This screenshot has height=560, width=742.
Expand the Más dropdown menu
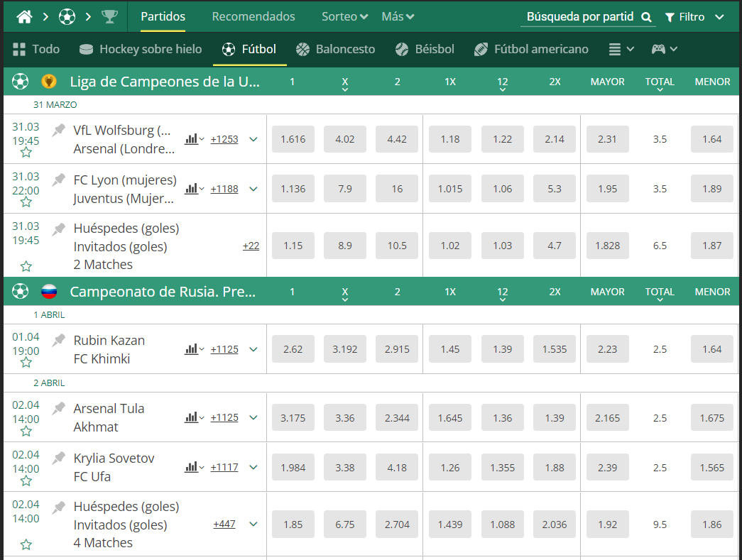[x=398, y=16]
